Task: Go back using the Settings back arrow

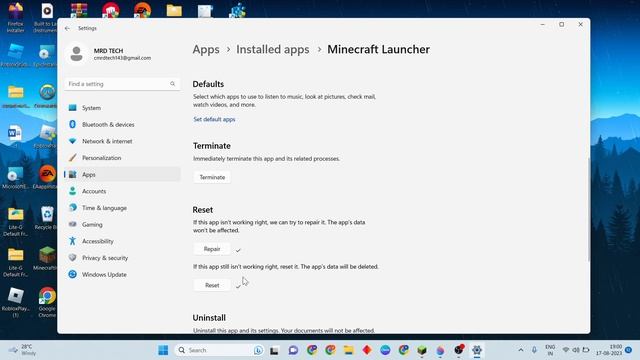Action: click(67, 28)
